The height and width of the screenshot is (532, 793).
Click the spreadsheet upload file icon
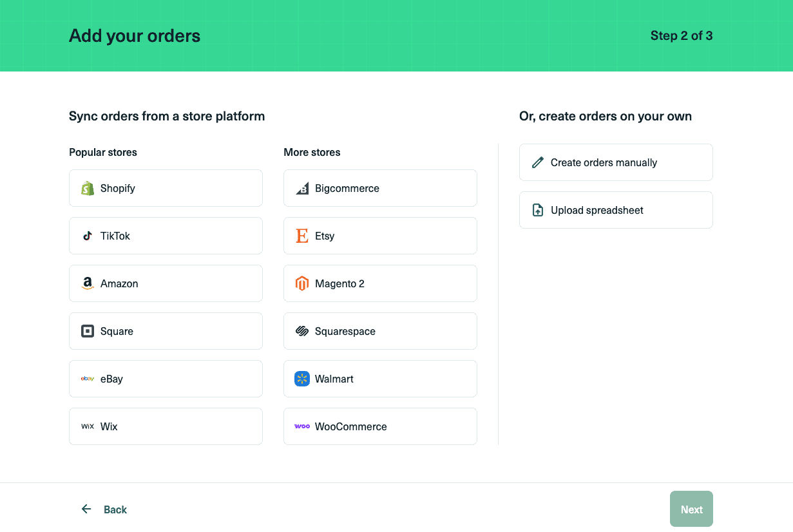click(538, 210)
